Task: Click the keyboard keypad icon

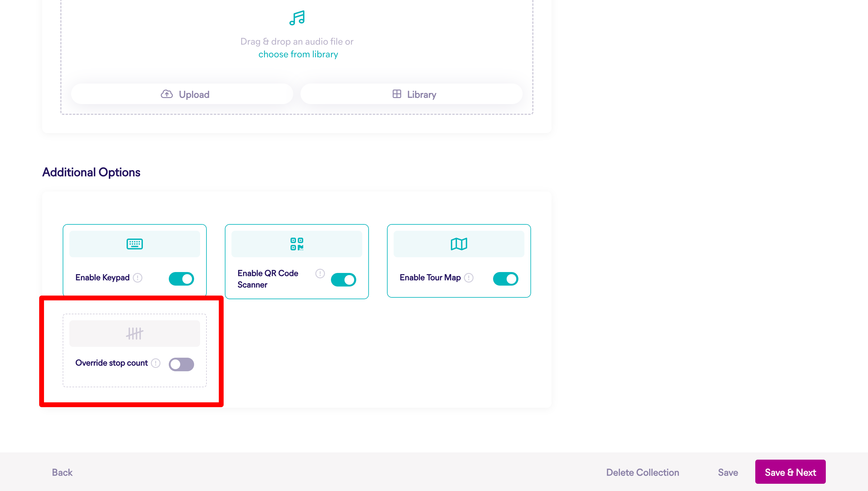Action: [x=134, y=244]
